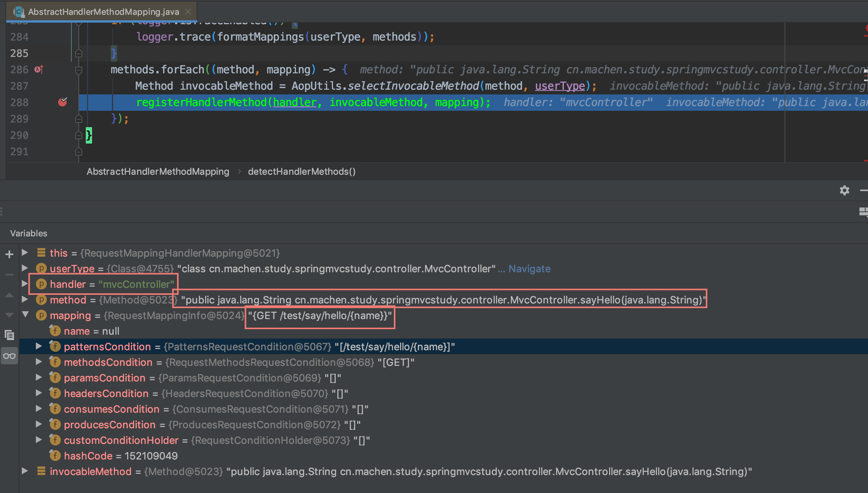Click the handler argument on line 288
868x493 pixels.
pos(294,102)
